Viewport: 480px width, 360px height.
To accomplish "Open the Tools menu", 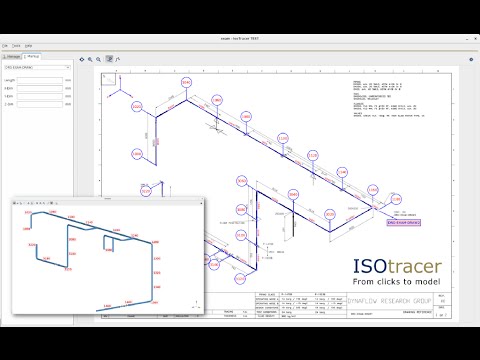I will coord(16,46).
